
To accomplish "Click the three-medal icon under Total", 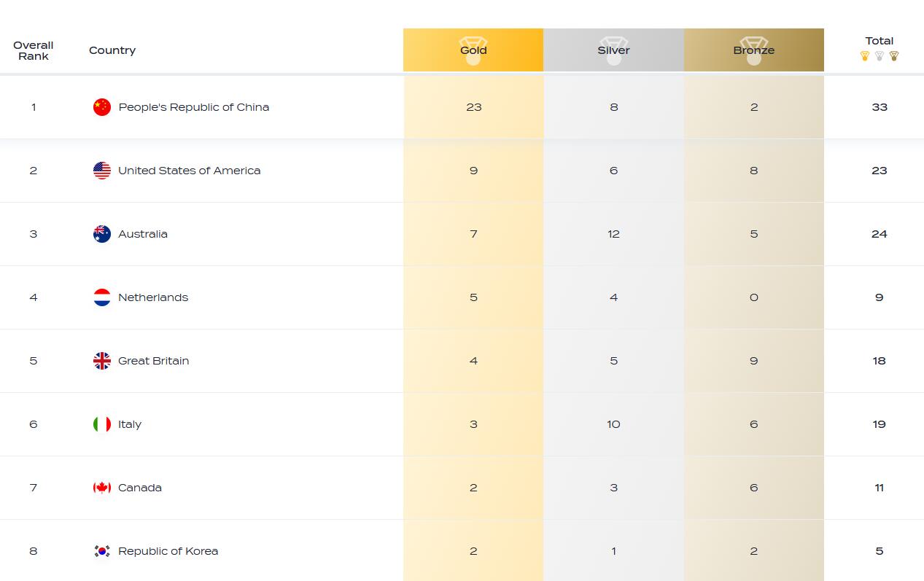I will 879,56.
